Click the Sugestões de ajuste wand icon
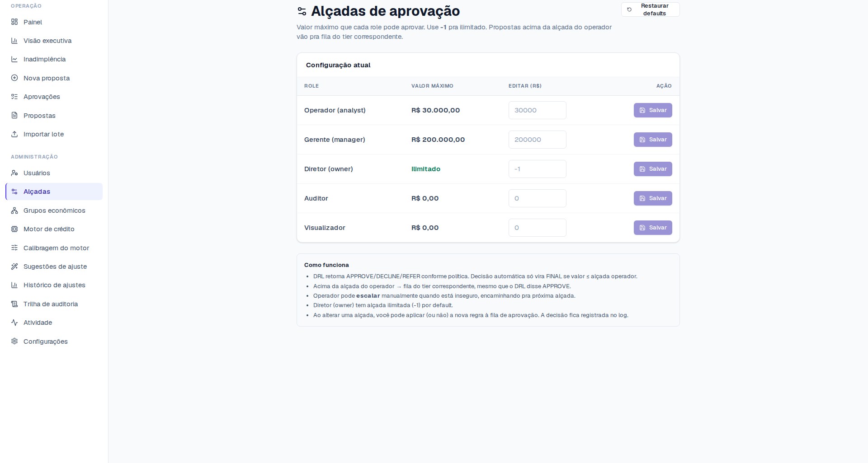The height and width of the screenshot is (463, 868). pyautogui.click(x=14, y=267)
